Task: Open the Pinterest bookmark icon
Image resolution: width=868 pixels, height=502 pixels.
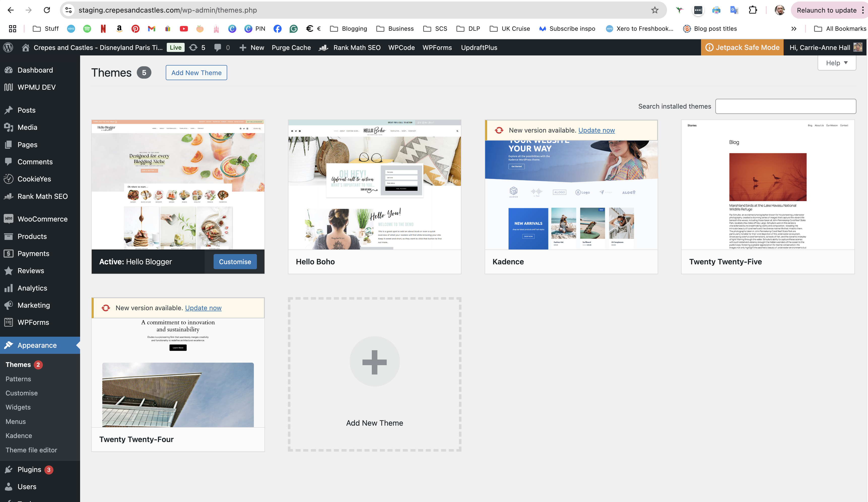Action: coord(135,28)
